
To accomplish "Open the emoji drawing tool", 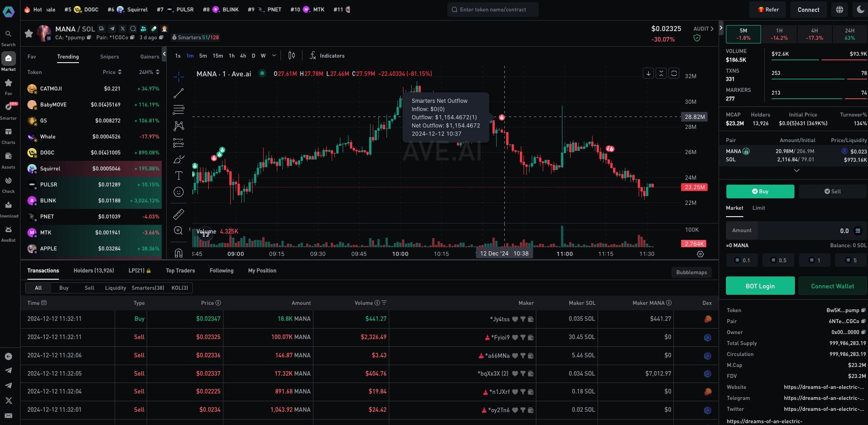I will [x=178, y=191].
